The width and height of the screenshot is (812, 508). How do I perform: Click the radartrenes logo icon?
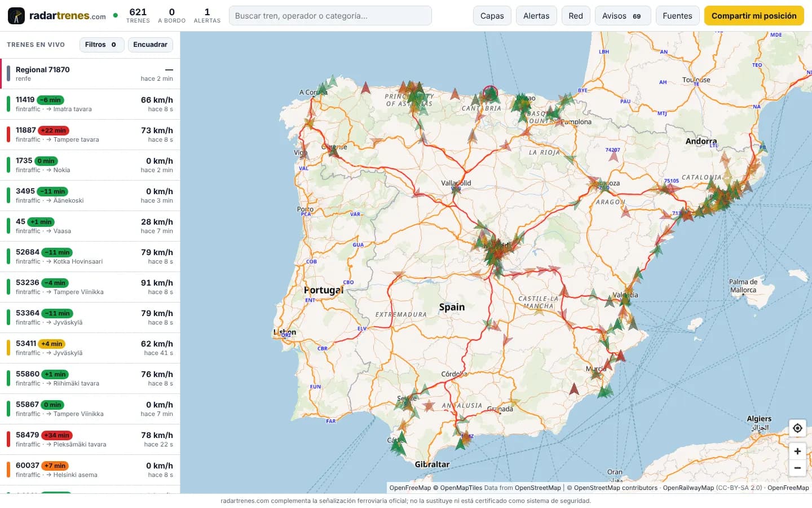(x=16, y=16)
